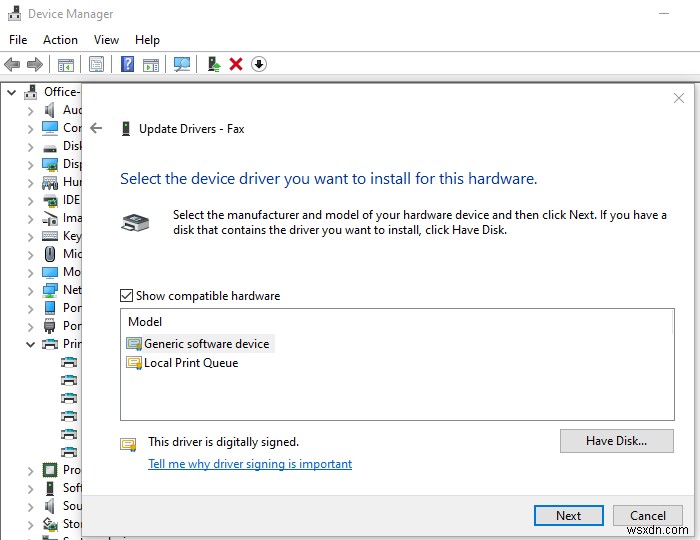Cancel the Update Drivers dialog
Viewport: 700px width, 540px height.
point(647,516)
